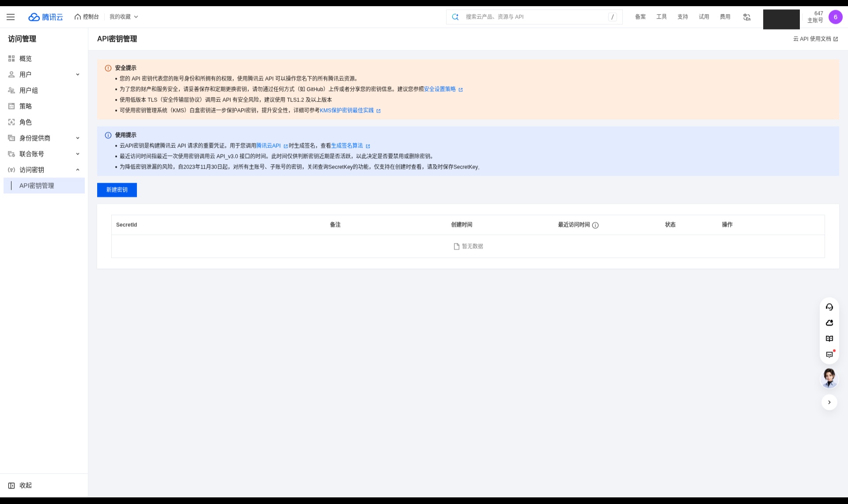The width and height of the screenshot is (848, 504).
Task: Open the feedback message icon
Action: pos(829,354)
